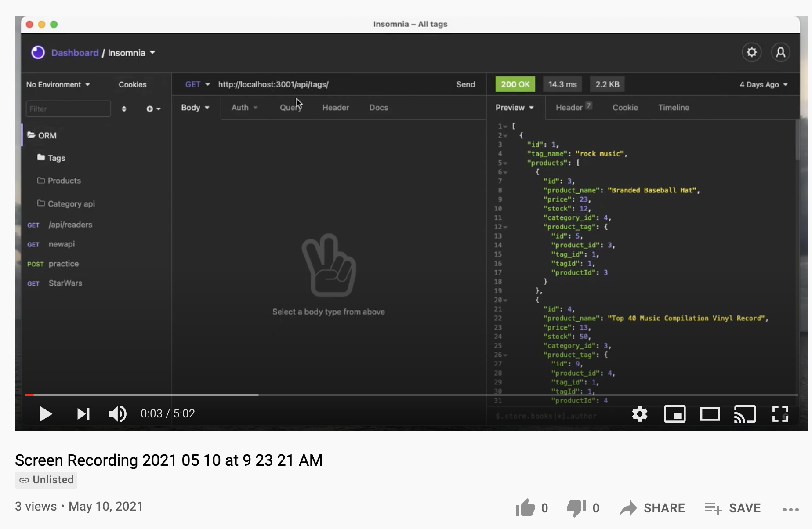Click the "rock music" tag_name value
Viewport: 812px width, 529px height.
599,154
